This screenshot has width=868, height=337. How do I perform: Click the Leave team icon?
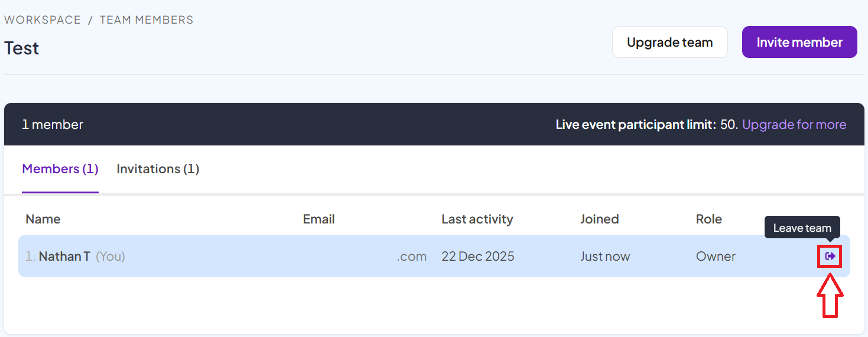click(x=830, y=256)
